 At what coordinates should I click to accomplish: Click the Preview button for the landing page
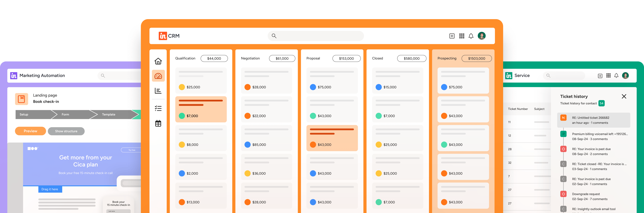coord(30,131)
